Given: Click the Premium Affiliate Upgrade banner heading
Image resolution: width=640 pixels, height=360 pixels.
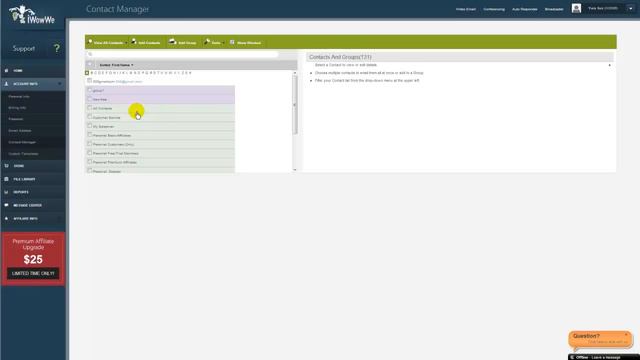Looking at the screenshot, I should click(33, 244).
